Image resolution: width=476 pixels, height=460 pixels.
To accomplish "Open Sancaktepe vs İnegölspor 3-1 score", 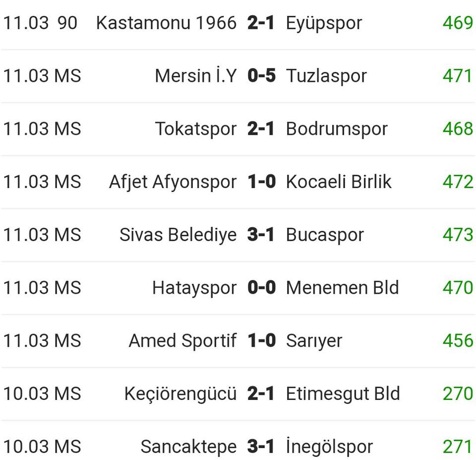I will coord(261,447).
